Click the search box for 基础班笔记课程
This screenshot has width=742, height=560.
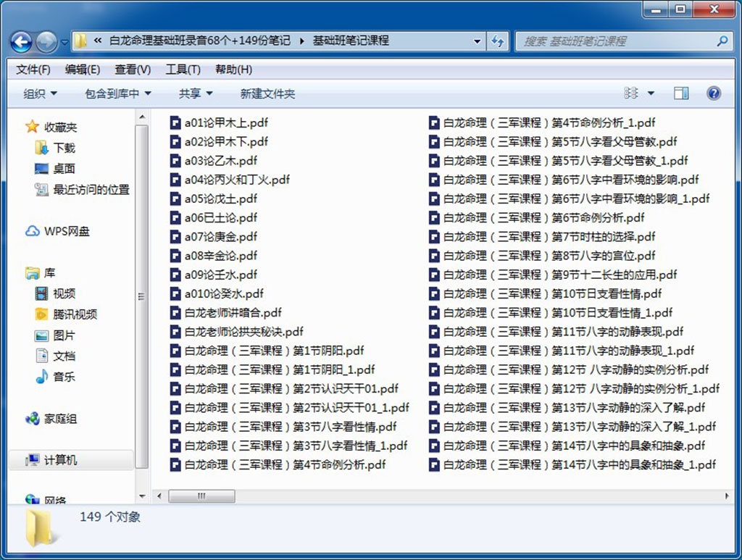pos(615,41)
